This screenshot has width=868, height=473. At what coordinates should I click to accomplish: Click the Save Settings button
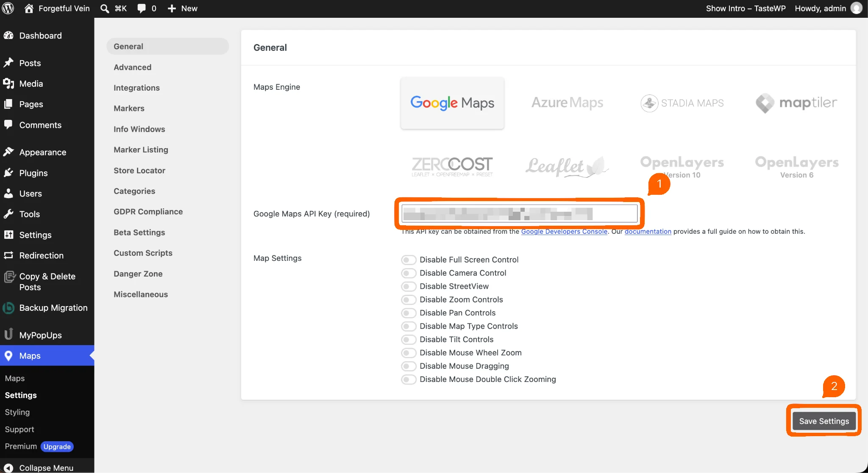824,421
